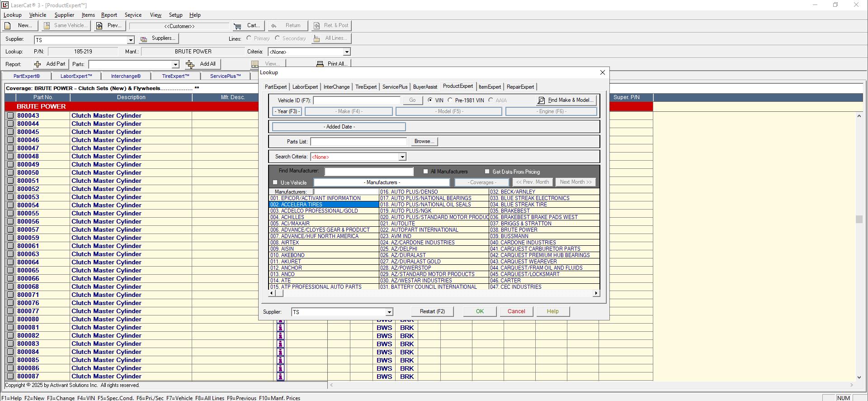The width and height of the screenshot is (868, 401).
Task: Click the Suppliers icon button
Action: [x=144, y=39]
